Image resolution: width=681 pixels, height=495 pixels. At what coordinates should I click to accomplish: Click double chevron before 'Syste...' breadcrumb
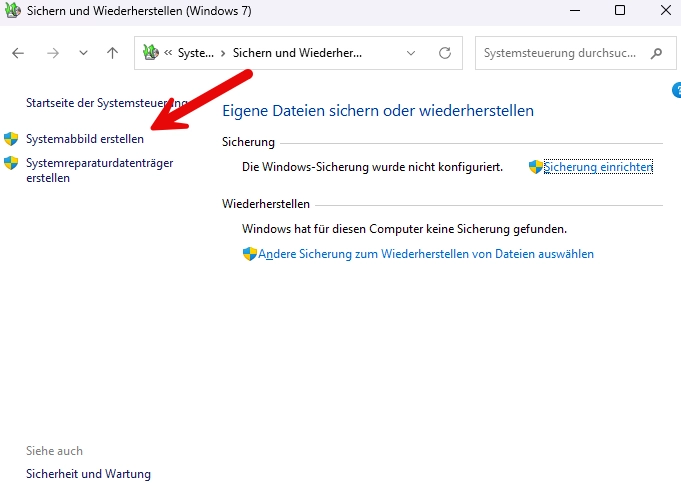[168, 53]
